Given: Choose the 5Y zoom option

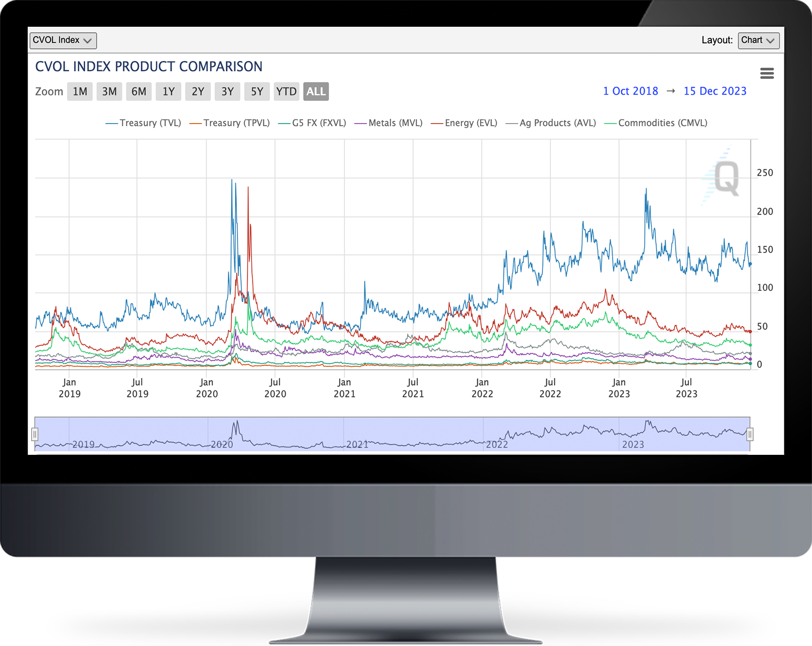Looking at the screenshot, I should click(x=257, y=91).
